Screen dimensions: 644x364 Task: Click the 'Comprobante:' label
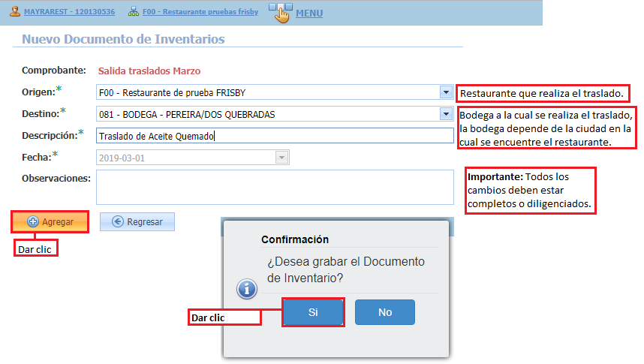pos(54,71)
